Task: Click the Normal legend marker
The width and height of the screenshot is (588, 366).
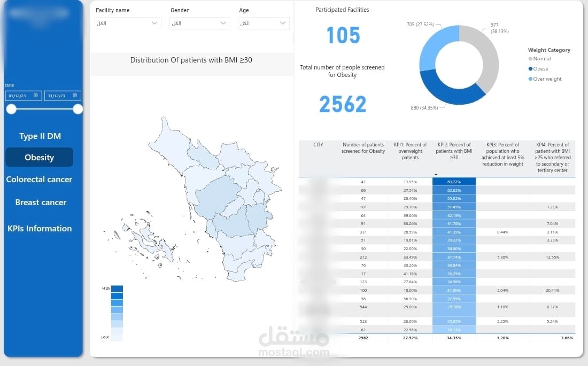Action: 530,58
